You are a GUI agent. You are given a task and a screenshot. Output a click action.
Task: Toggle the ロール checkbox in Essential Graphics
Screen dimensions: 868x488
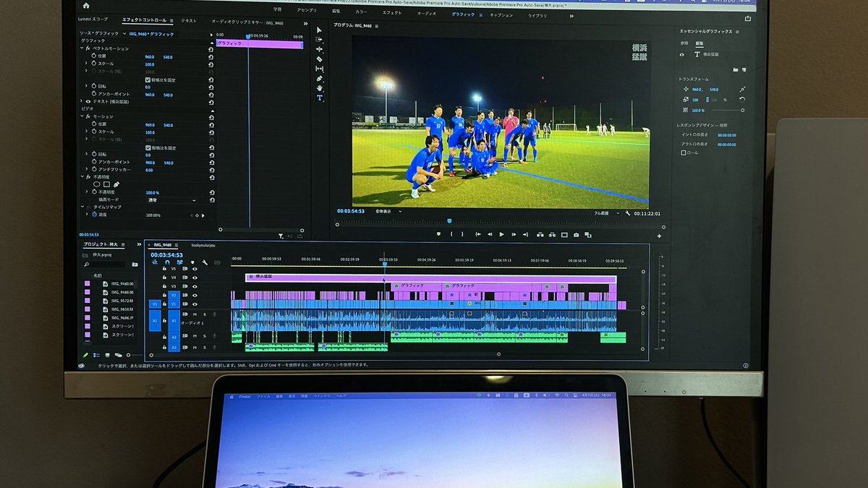[x=684, y=153]
